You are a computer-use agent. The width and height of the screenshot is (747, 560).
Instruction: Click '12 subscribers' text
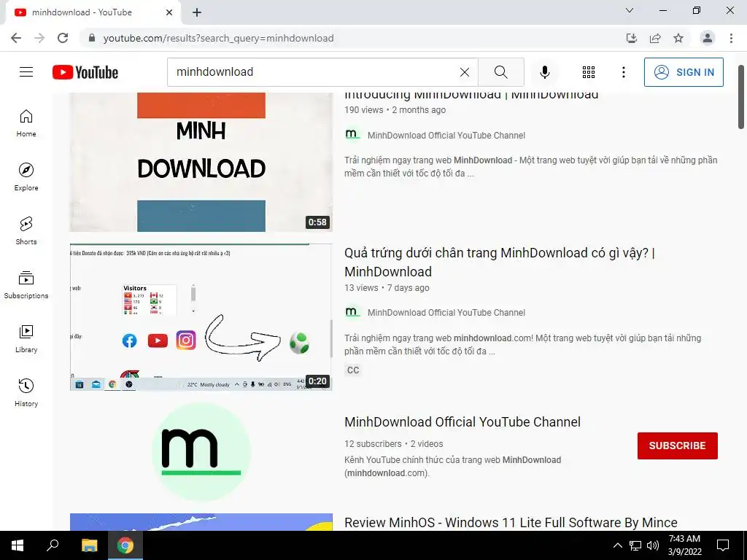tap(373, 444)
